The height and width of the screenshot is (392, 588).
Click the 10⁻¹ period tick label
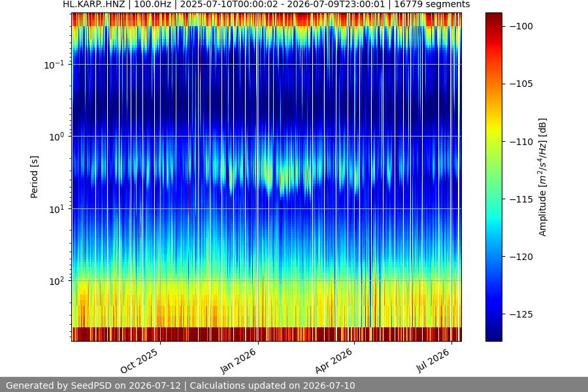click(x=54, y=65)
